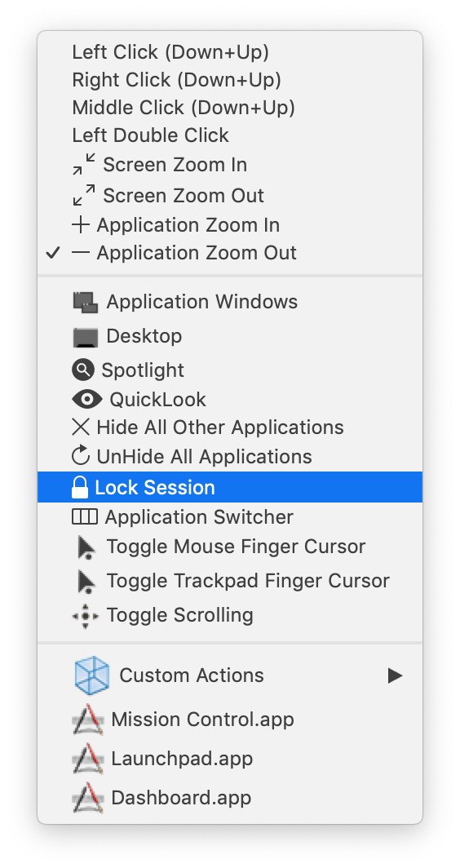Screen dimensions: 460x868
Task: Toggle Trackpad Finger Cursor option
Action: tap(230, 581)
